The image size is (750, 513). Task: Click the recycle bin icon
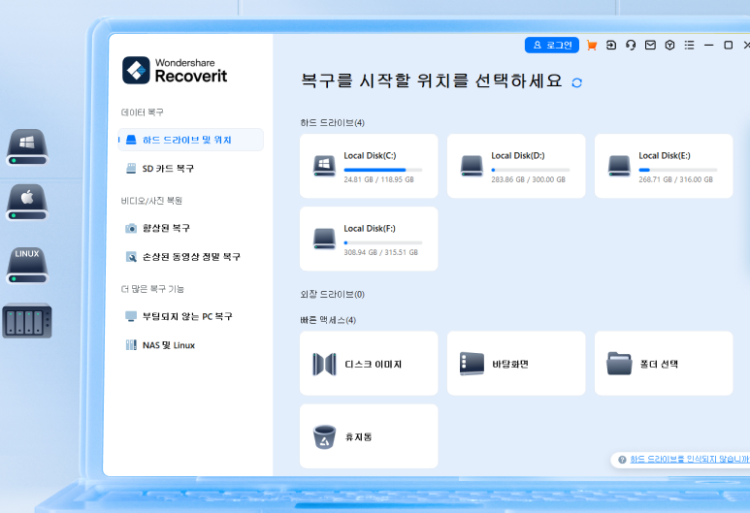(324, 437)
